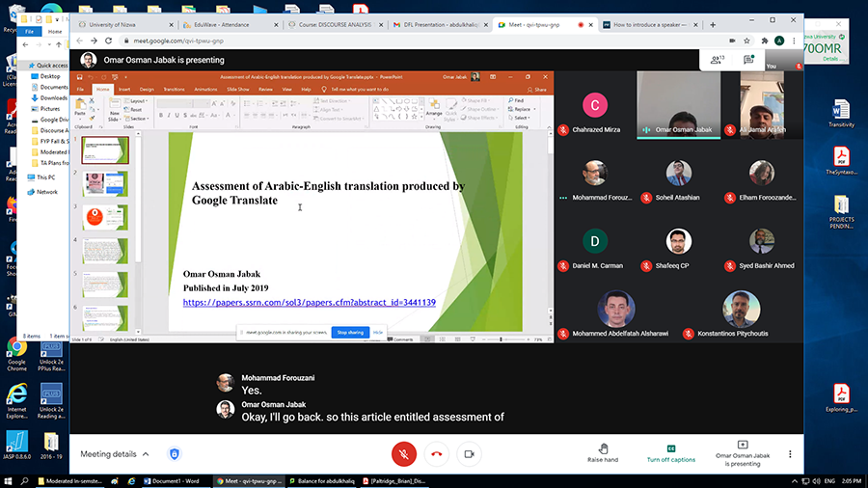
Task: Switch to How to introduce a speaker tab
Action: pyautogui.click(x=650, y=25)
